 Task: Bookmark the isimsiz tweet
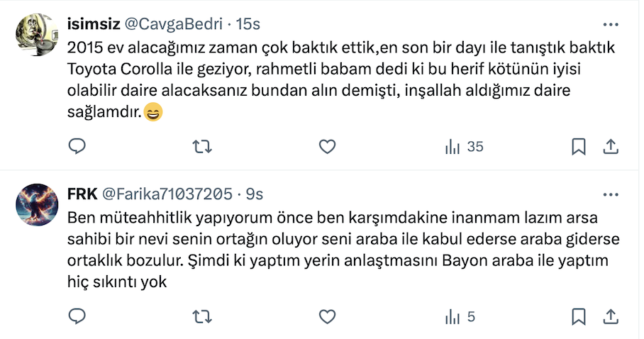click(x=579, y=147)
